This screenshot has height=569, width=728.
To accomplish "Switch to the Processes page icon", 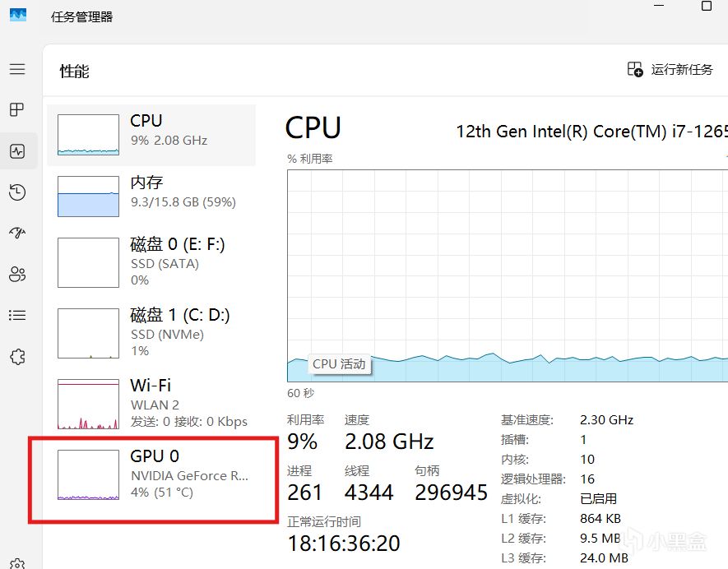I will pos(17,110).
